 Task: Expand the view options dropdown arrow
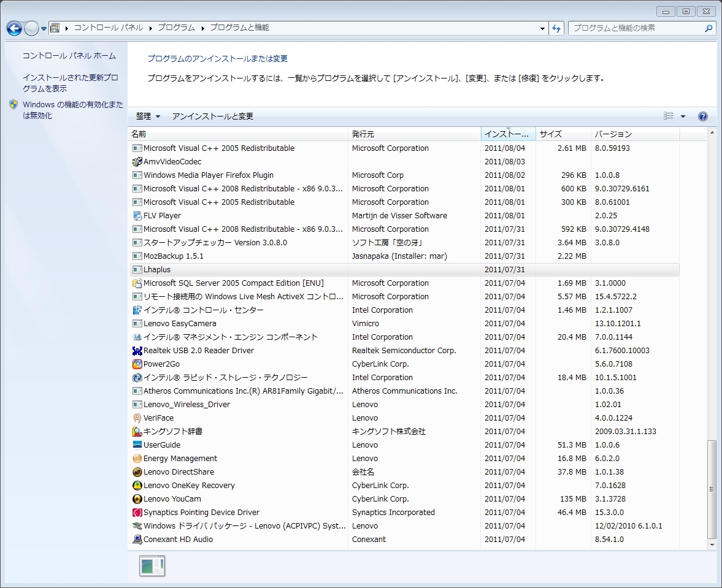tap(683, 116)
